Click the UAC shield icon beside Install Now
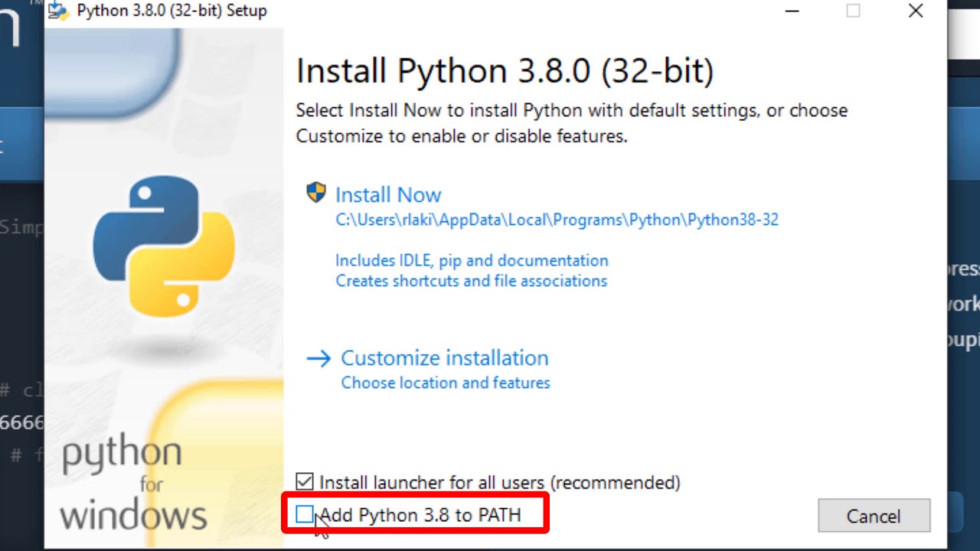 click(315, 192)
